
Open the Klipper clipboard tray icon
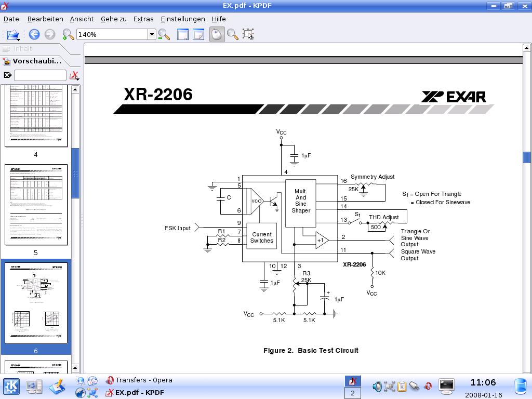coord(402,386)
